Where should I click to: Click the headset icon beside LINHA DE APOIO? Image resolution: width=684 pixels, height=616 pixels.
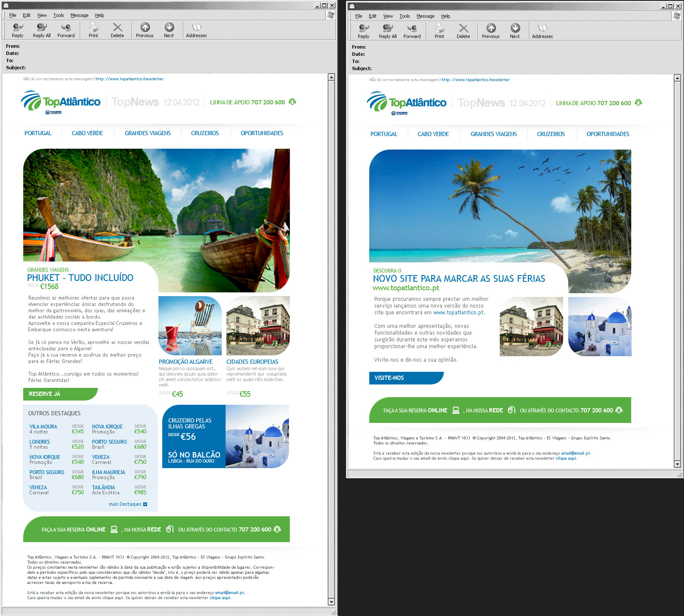click(293, 102)
